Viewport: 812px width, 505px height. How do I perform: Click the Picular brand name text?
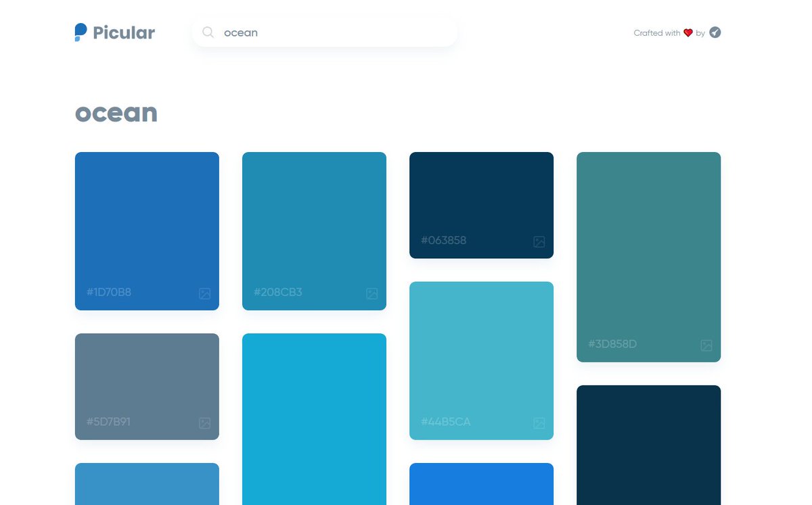click(124, 32)
